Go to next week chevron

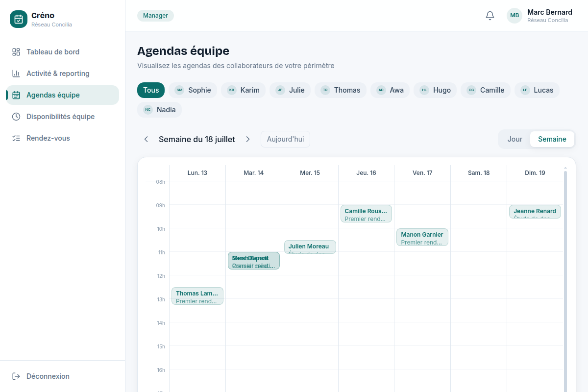[248, 139]
